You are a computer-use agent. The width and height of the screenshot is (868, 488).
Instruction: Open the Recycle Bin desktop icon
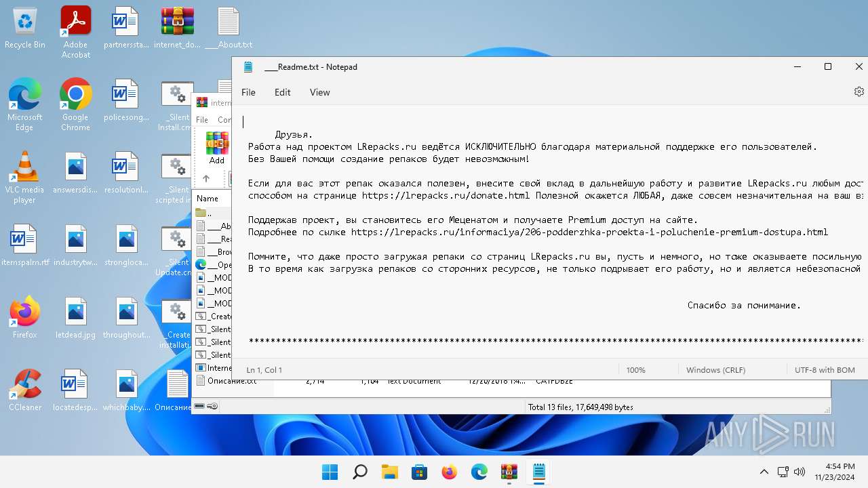pos(25,28)
